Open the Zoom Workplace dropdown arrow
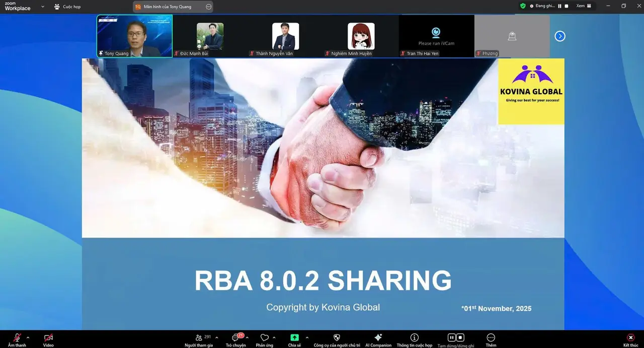 pyautogui.click(x=43, y=7)
